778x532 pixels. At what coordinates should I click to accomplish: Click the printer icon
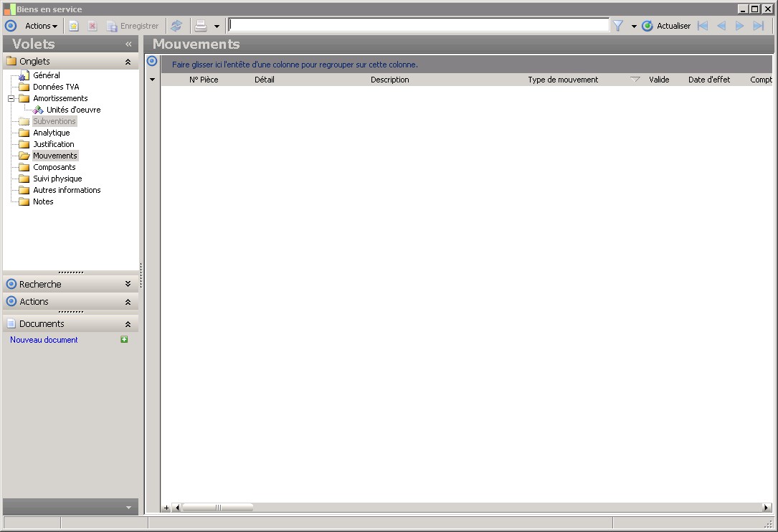coord(201,26)
